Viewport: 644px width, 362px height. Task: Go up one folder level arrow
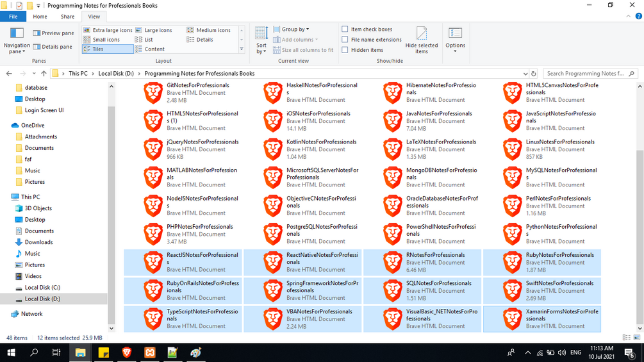(x=44, y=74)
